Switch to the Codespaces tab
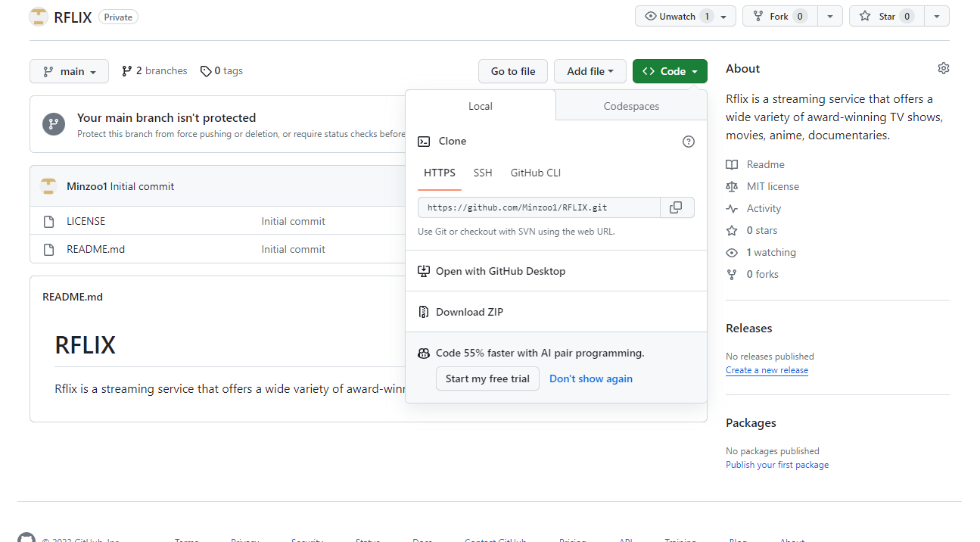This screenshot has height=542, width=980. point(631,106)
